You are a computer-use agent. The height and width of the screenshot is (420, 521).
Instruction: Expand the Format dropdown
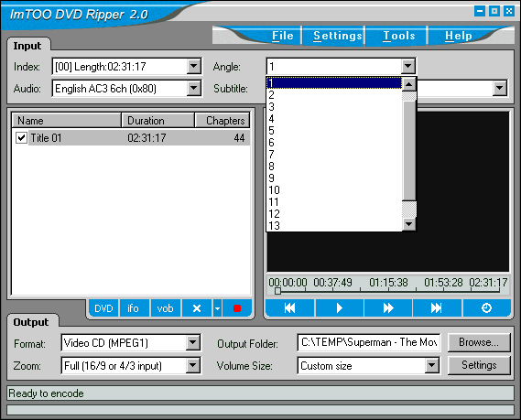(193, 342)
